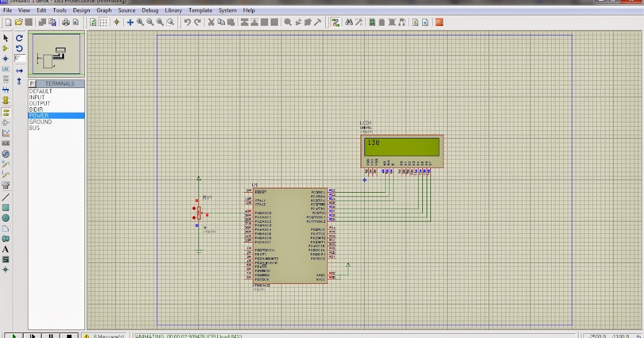Pick BIDIR terminal type
Viewport: 644px width, 338px height.
point(36,109)
